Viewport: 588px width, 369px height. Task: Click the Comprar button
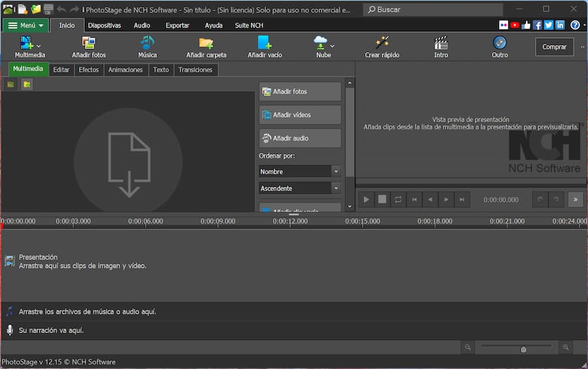(554, 47)
